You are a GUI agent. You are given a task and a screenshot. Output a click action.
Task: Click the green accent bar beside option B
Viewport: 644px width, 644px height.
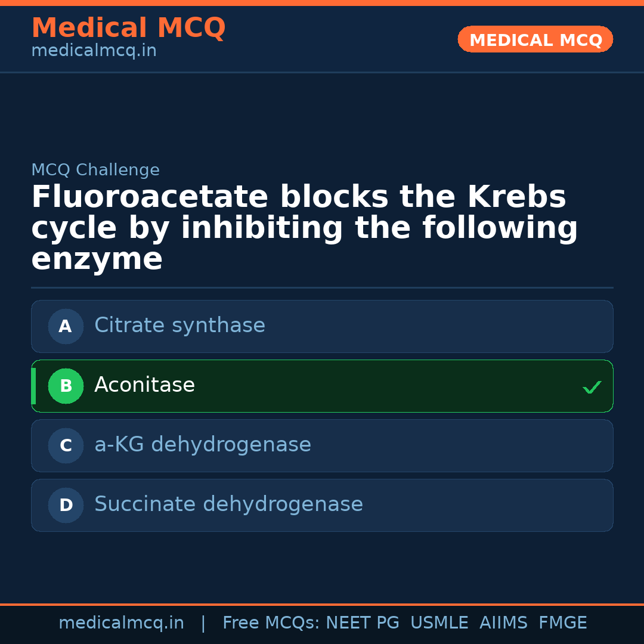(33, 386)
